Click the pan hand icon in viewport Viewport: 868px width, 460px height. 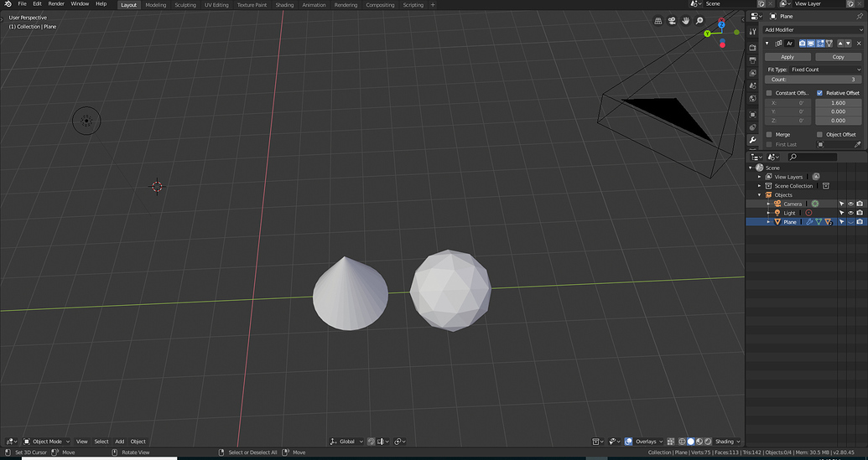click(685, 21)
